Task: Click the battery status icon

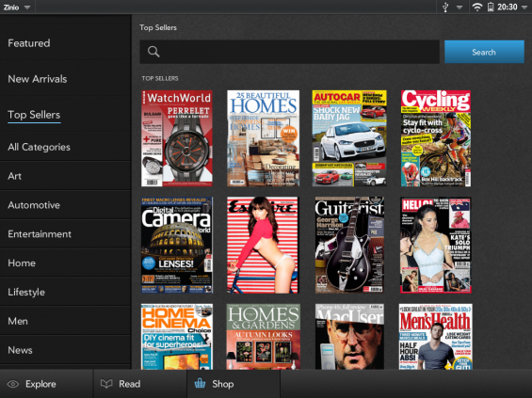Action: [x=491, y=7]
